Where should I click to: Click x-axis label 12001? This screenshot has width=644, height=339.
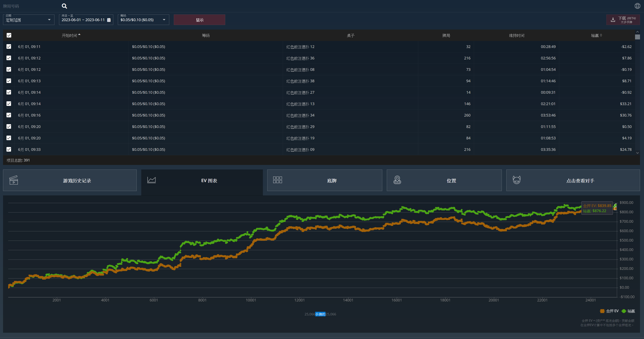(299, 300)
